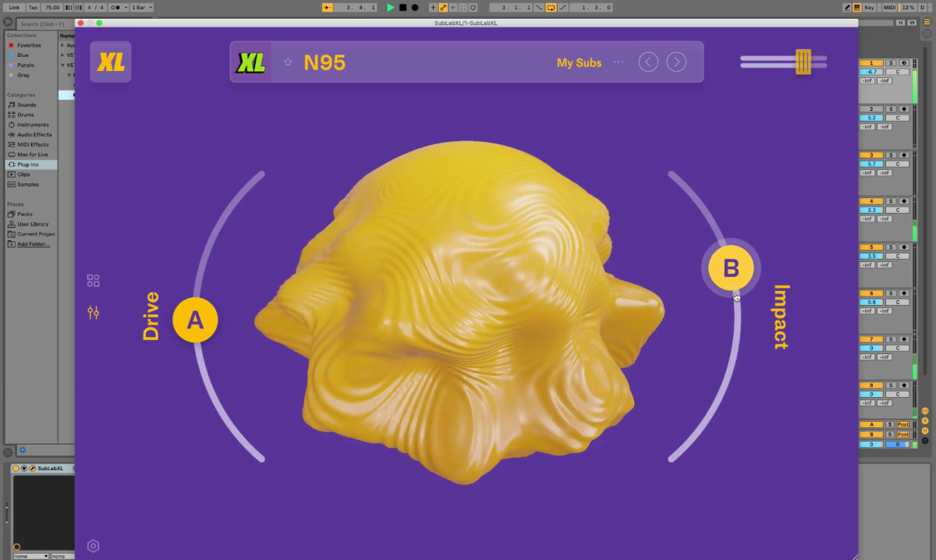This screenshot has width=936, height=560.
Task: Toggle the H height button in arrangement
Action: click(900, 23)
